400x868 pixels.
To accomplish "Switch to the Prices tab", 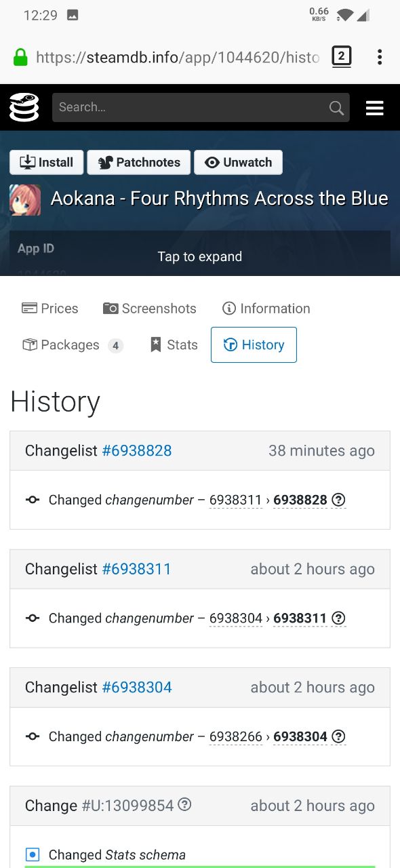I will click(50, 309).
